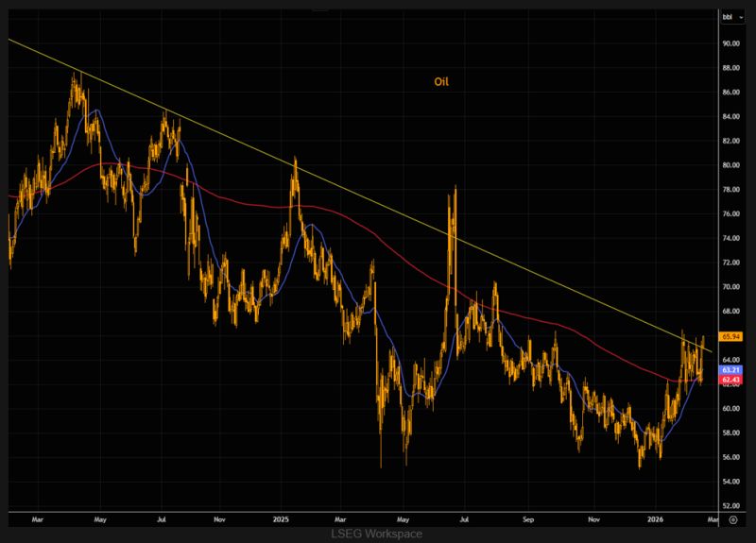
Task: Click the 86.00 price axis label
Action: tap(730, 92)
